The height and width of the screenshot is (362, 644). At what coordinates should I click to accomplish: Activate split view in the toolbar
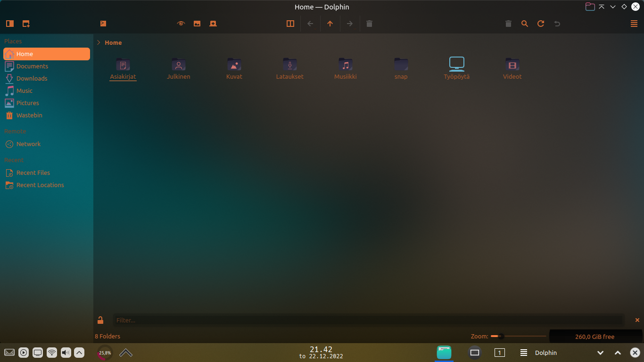[290, 23]
